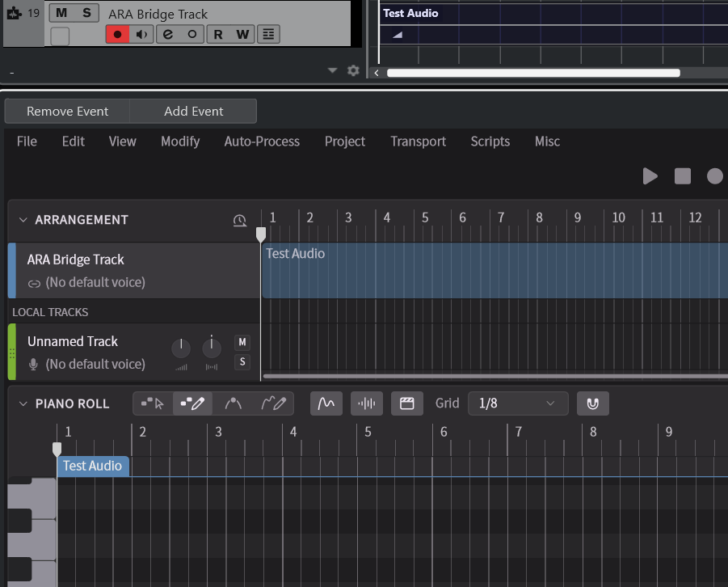Toggle Read automation R on track 19
728x587 pixels.
tap(217, 35)
